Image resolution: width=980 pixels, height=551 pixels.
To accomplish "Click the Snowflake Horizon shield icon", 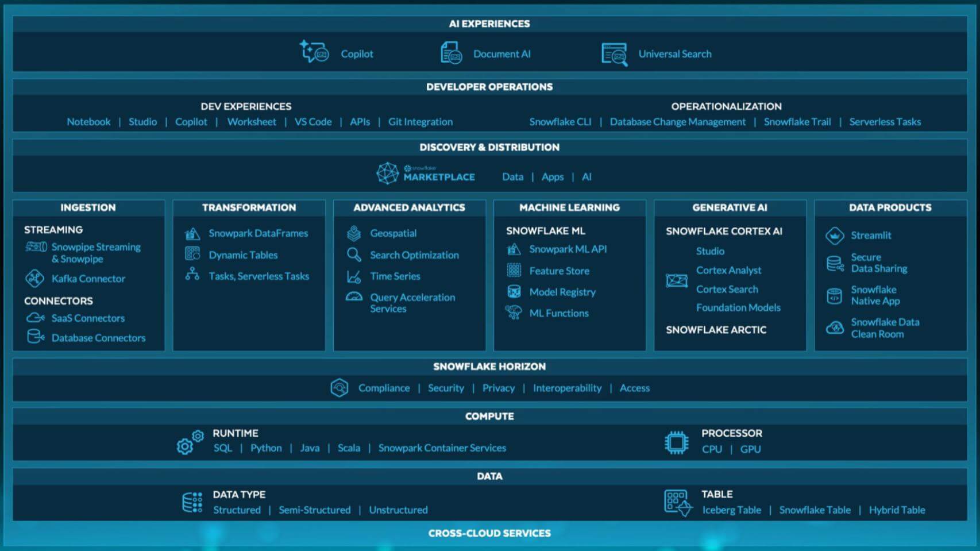I will [x=339, y=388].
